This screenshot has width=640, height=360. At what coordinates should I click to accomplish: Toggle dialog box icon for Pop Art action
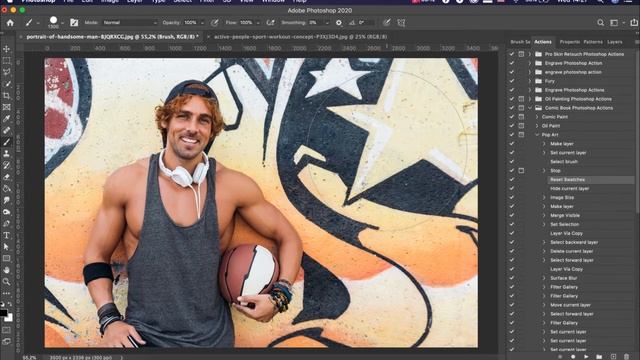pyautogui.click(x=521, y=135)
